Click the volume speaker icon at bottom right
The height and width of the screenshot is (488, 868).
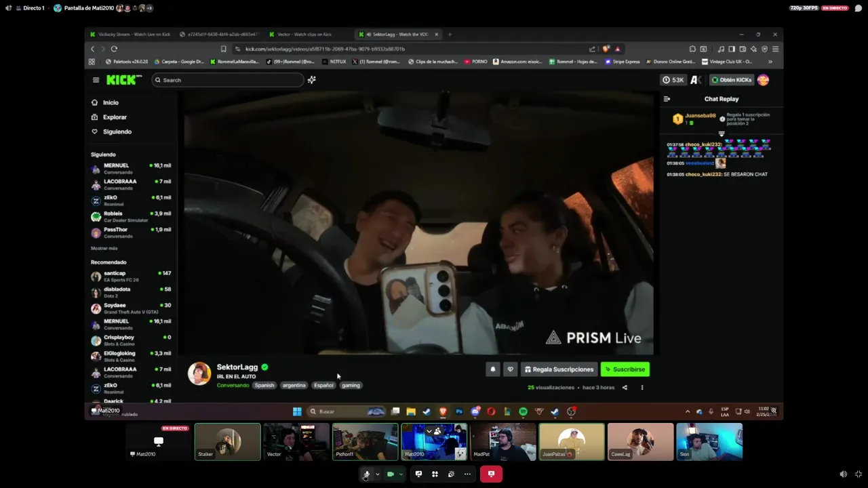(843, 474)
